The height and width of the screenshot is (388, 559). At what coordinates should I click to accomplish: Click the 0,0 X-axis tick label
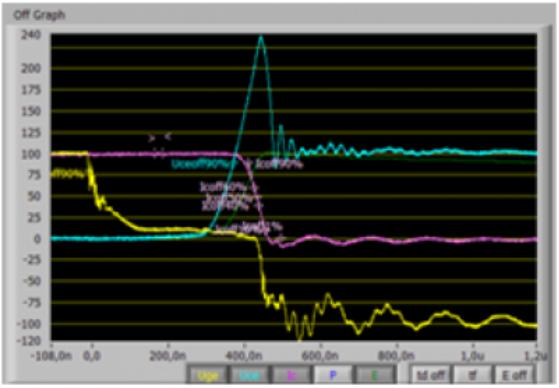coord(92,356)
